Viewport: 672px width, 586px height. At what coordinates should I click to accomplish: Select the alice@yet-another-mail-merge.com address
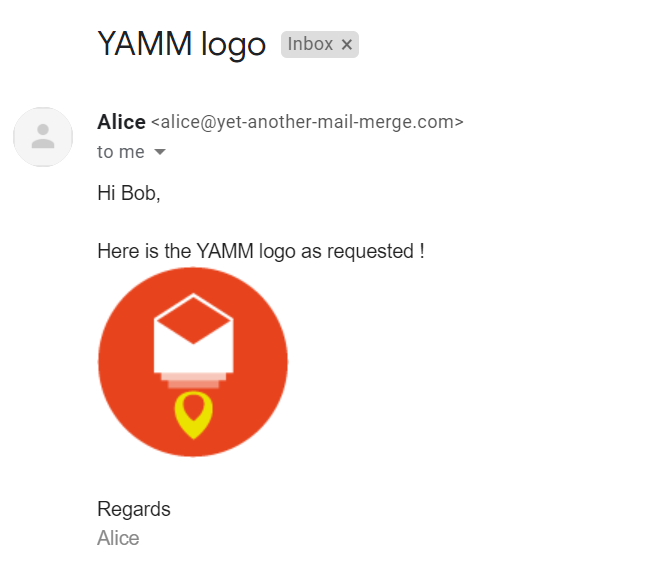pos(307,123)
